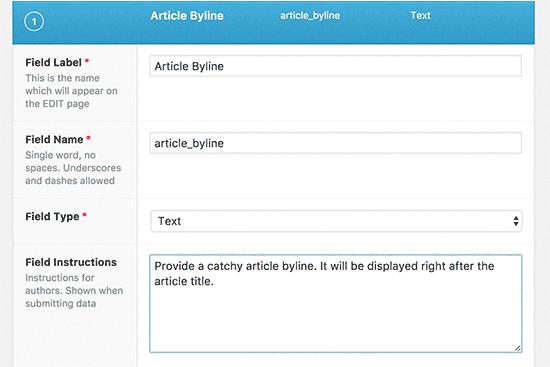Screen dimensions: 550x367
Task: Click red required asterisk beside Field Name
Action: [x=88, y=138]
